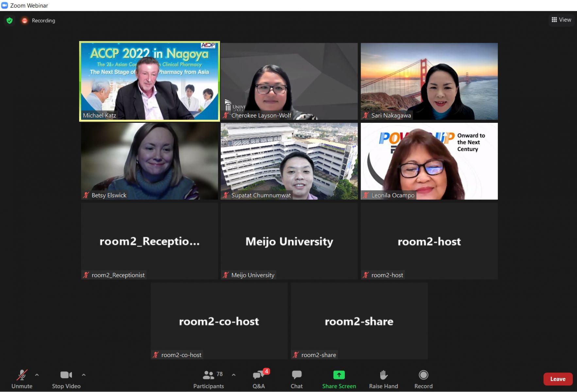The width and height of the screenshot is (577, 392).
Task: Click the Unmute microphone icon
Action: [x=22, y=375]
